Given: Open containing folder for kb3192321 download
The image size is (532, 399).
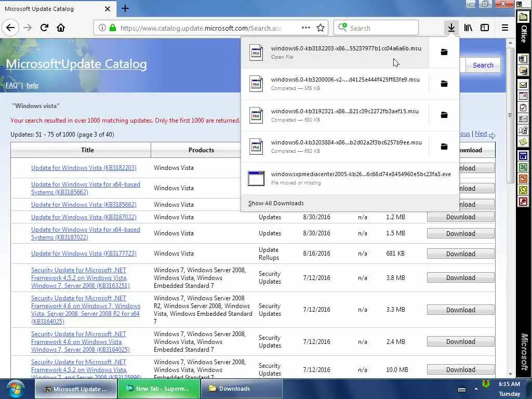Looking at the screenshot, I should [444, 115].
